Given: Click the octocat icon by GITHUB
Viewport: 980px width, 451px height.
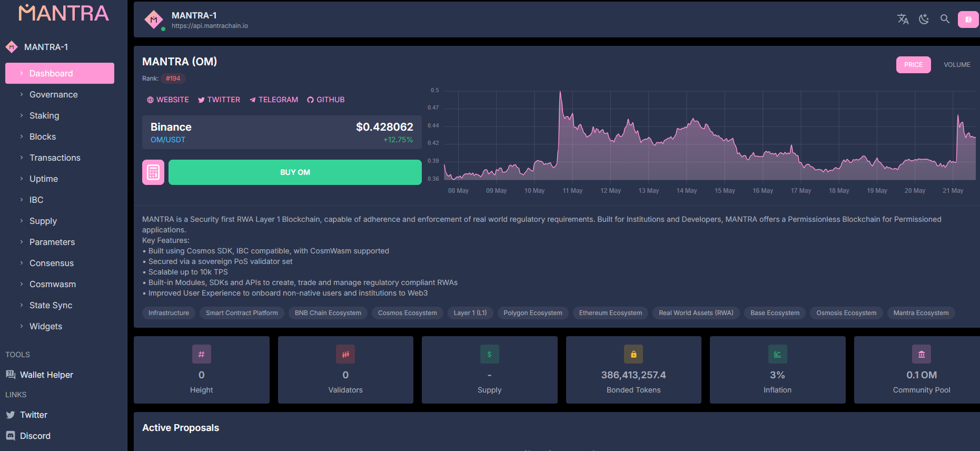Looking at the screenshot, I should tap(310, 100).
